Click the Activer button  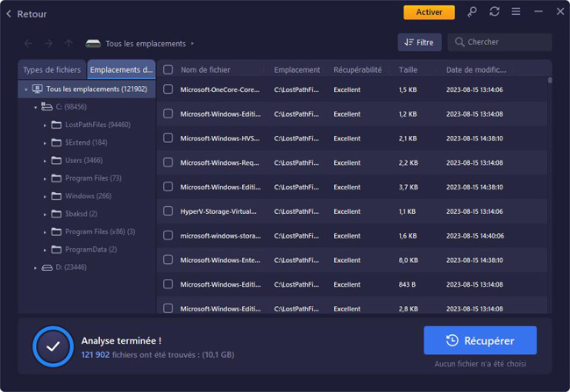[429, 12]
